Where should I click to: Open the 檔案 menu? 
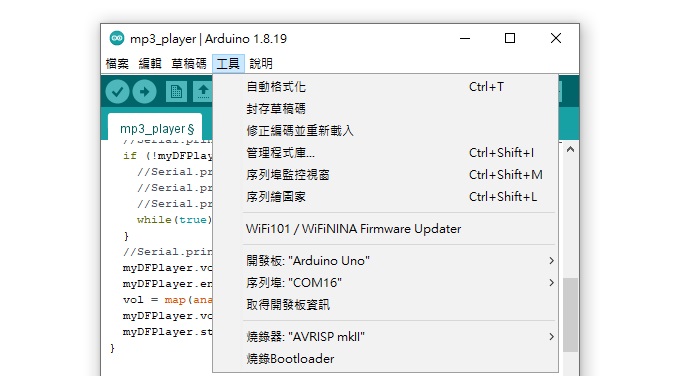117,64
